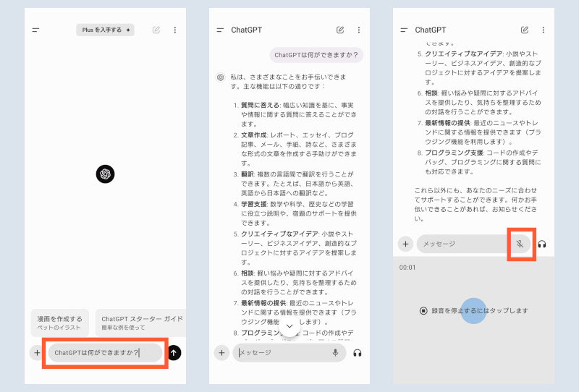
Task: Open three-dot menu in left phone screen
Action: 175,30
